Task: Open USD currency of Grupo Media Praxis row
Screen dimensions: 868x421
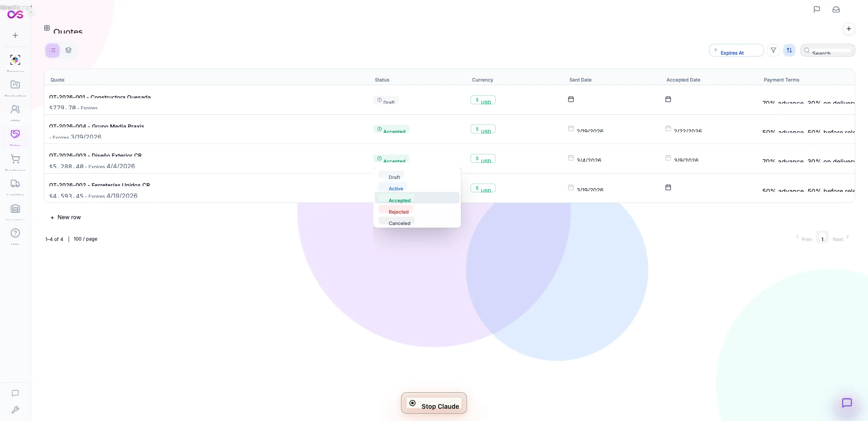Action: click(483, 129)
